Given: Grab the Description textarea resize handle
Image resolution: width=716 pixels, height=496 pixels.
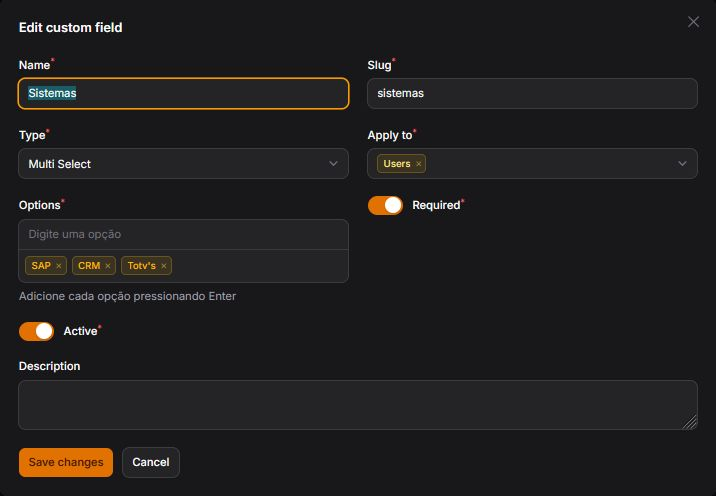Looking at the screenshot, I should (690, 423).
